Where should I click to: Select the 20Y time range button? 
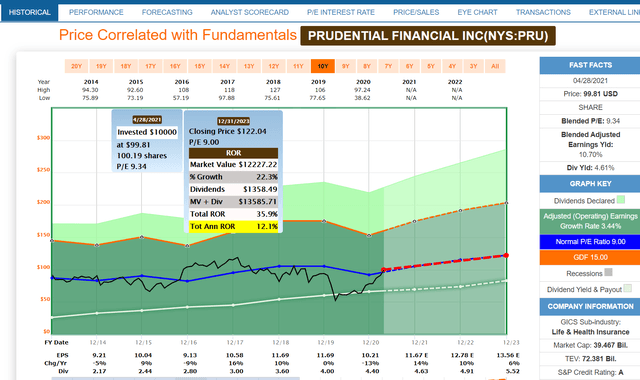[76, 66]
